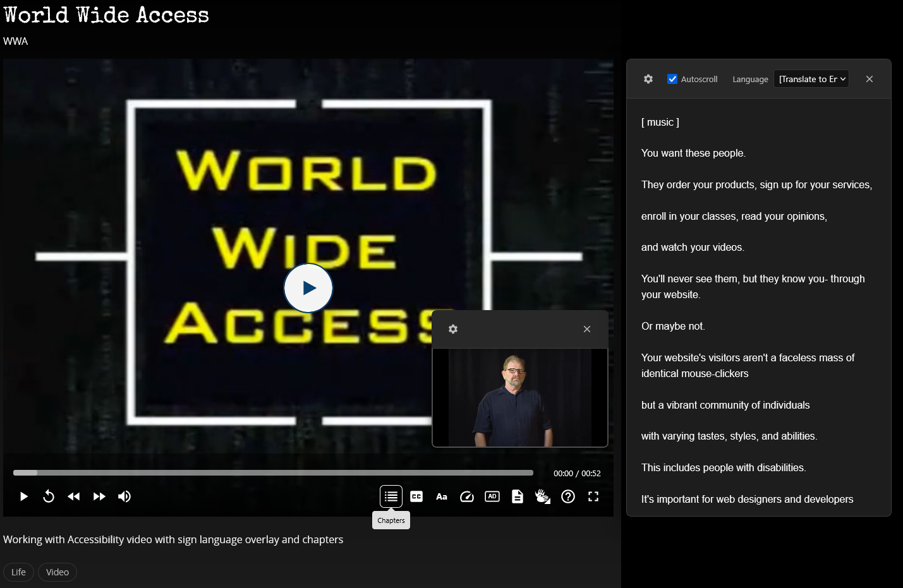Jump to "It's important for web designers" line
Viewport: 903px width, 588px height.
748,500
